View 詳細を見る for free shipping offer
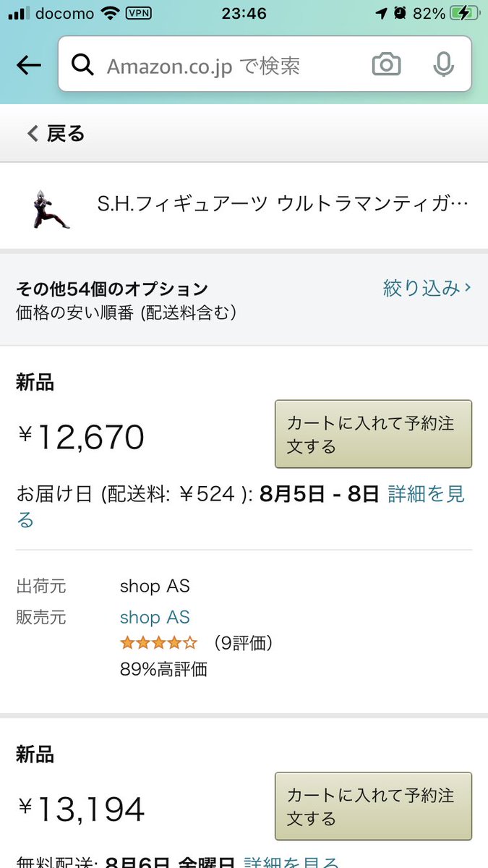The height and width of the screenshot is (868, 488). coord(291,863)
